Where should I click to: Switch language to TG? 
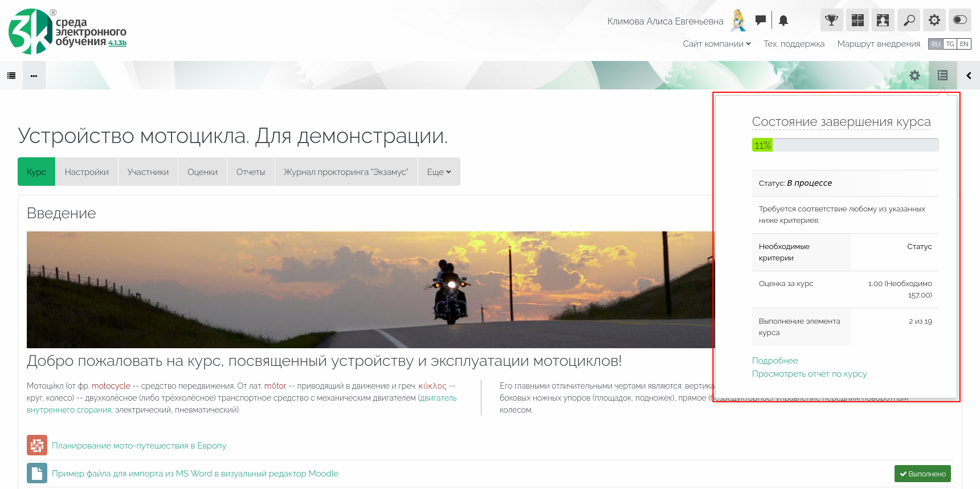point(950,44)
